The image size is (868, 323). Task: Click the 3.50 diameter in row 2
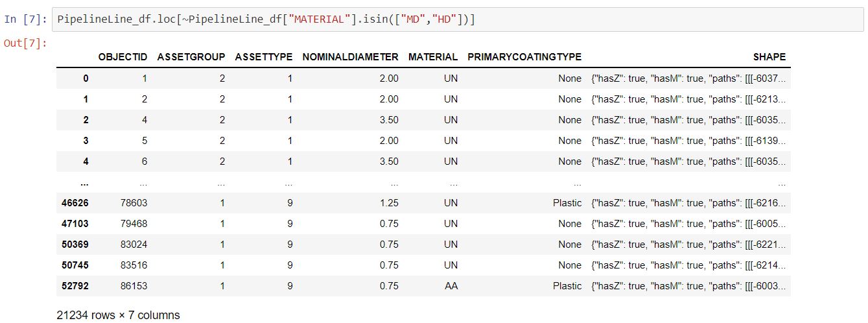tap(388, 120)
